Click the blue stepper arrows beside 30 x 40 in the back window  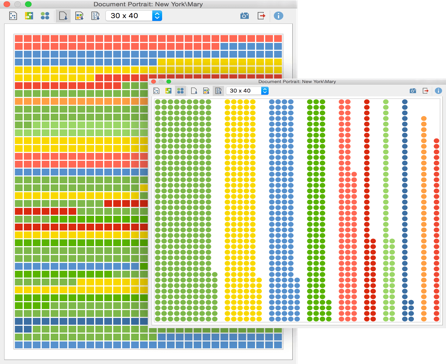click(x=157, y=16)
